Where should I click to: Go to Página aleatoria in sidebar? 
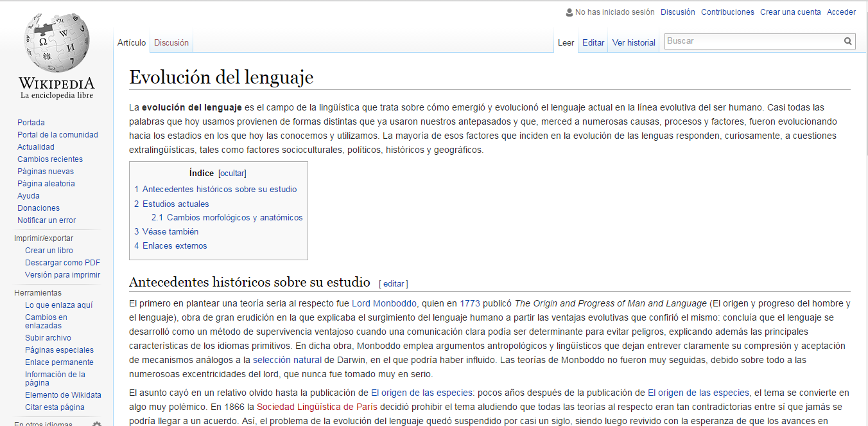[x=46, y=184]
